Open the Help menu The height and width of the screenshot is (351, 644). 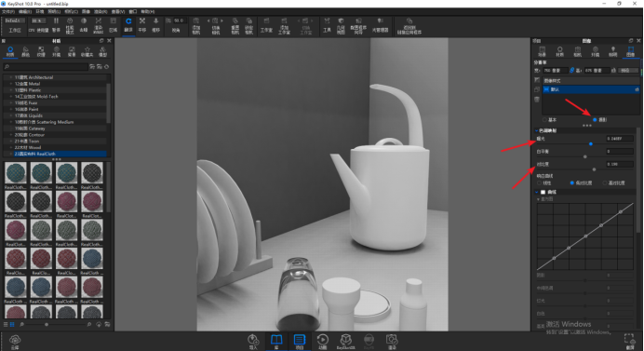pos(147,12)
